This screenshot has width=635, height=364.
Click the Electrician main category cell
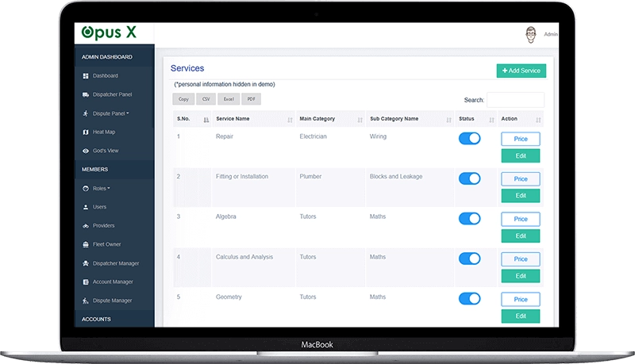(313, 136)
